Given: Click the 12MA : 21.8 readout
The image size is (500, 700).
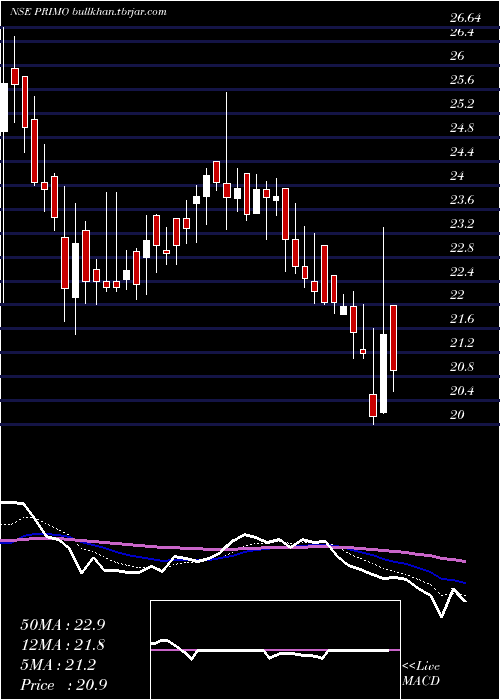Looking at the screenshot, I should pyautogui.click(x=63, y=645).
